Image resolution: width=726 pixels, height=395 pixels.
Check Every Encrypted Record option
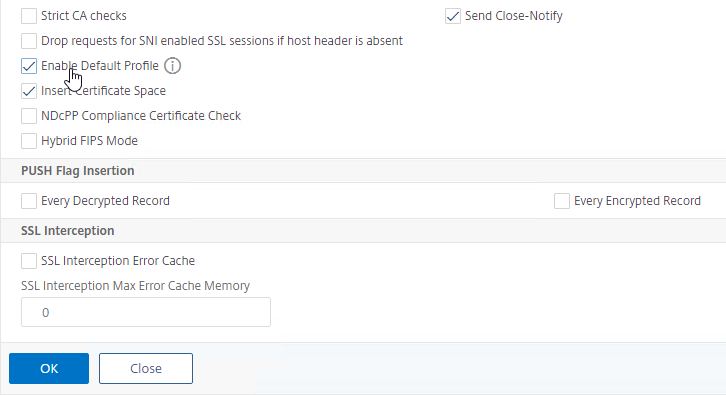[562, 201]
